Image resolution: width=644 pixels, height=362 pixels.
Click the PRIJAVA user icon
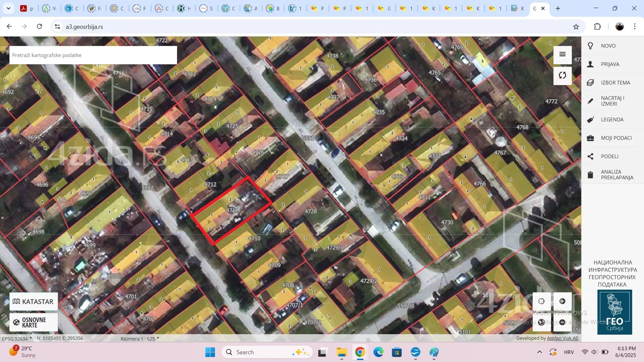590,64
